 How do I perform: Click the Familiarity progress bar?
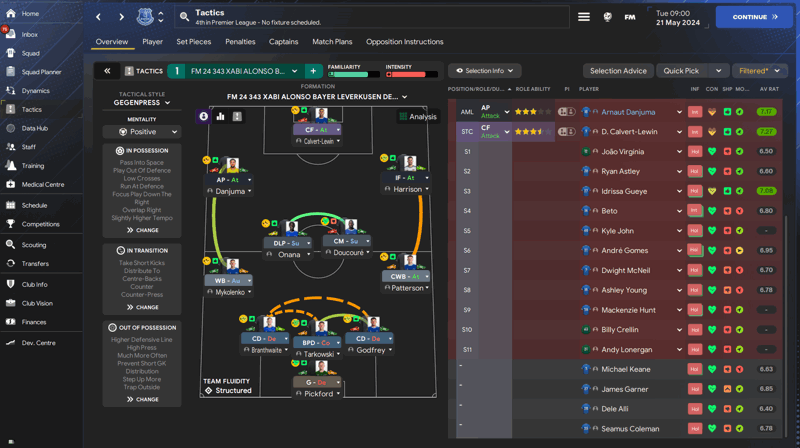pos(353,74)
